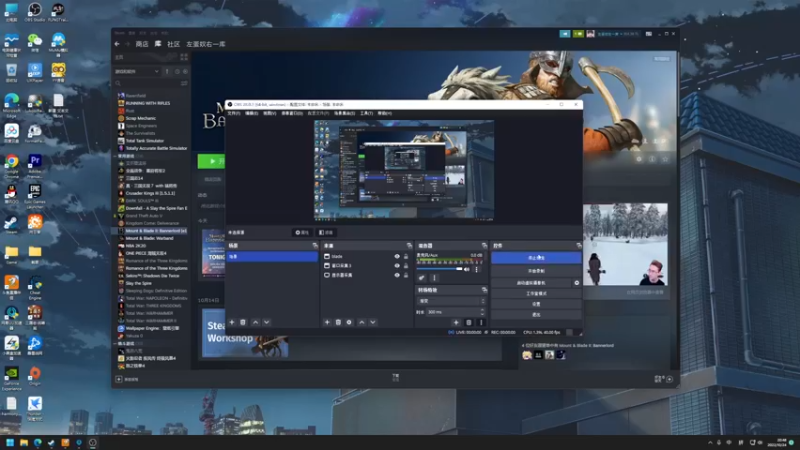
Task: Open OBS 编辑(E) menu
Action: tap(252, 113)
